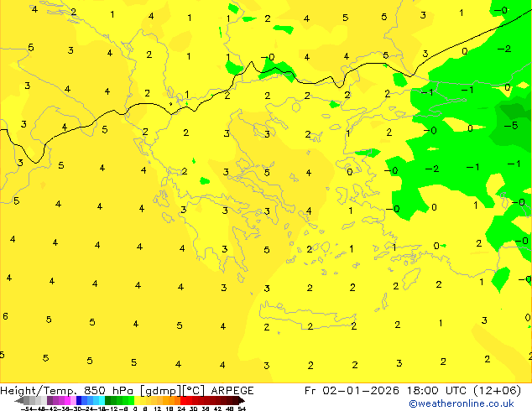
Task: Click the gray left arrow of the color scale
Action: (19, 400)
